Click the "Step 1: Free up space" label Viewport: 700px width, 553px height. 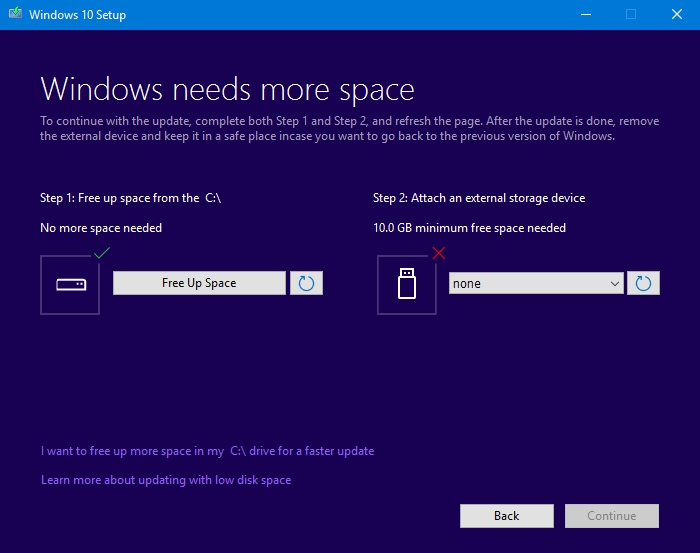[x=130, y=198]
